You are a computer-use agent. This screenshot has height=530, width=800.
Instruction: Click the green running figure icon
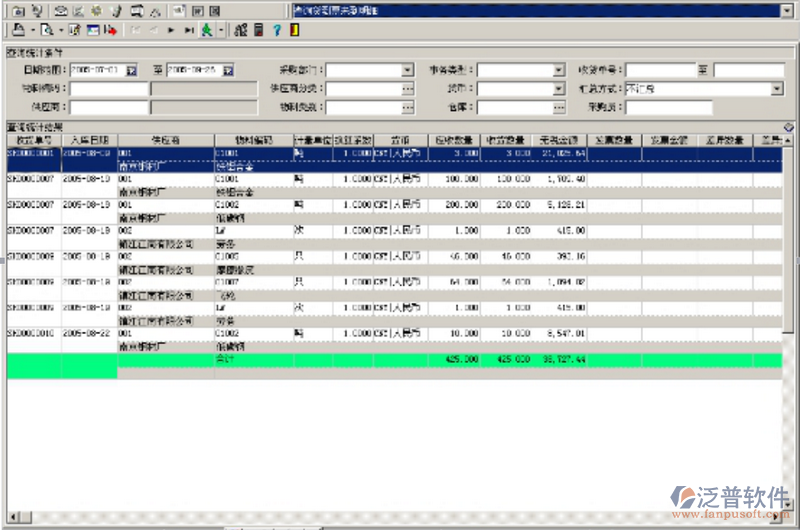coord(207,30)
